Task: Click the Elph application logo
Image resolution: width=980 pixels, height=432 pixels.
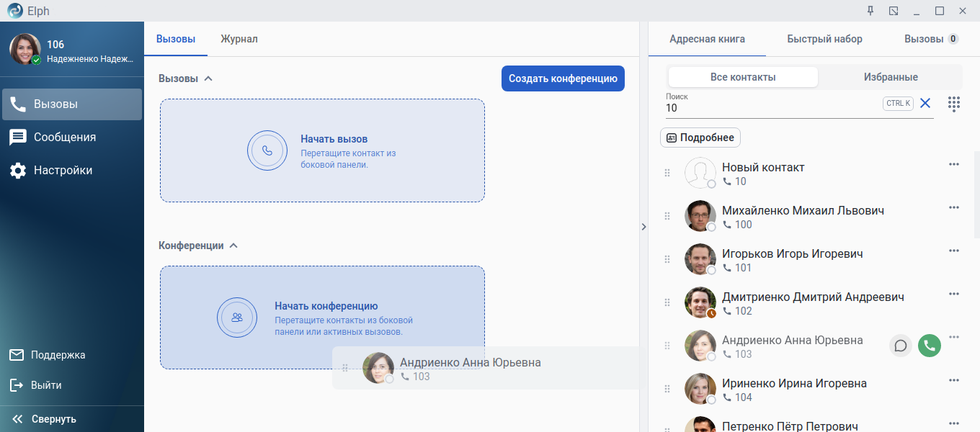Action: pyautogui.click(x=16, y=11)
